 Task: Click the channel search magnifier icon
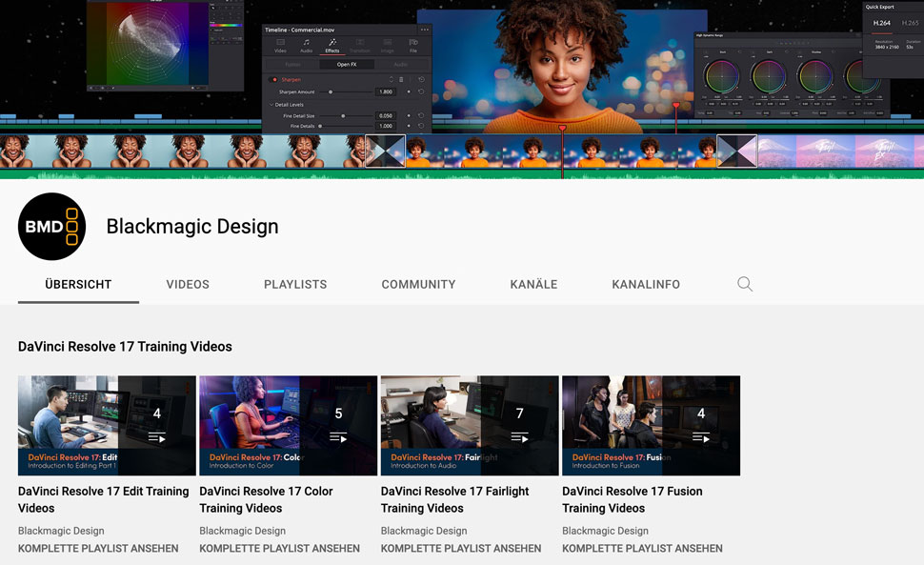click(x=745, y=284)
